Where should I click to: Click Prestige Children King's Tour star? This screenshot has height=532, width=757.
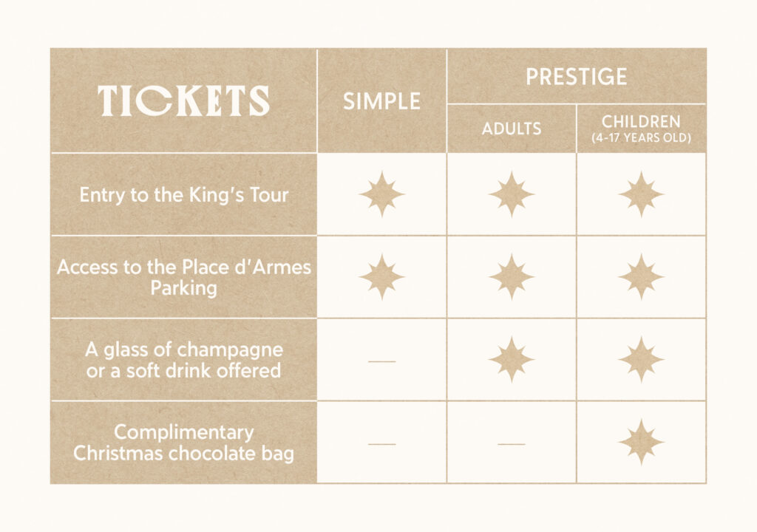coord(641,194)
